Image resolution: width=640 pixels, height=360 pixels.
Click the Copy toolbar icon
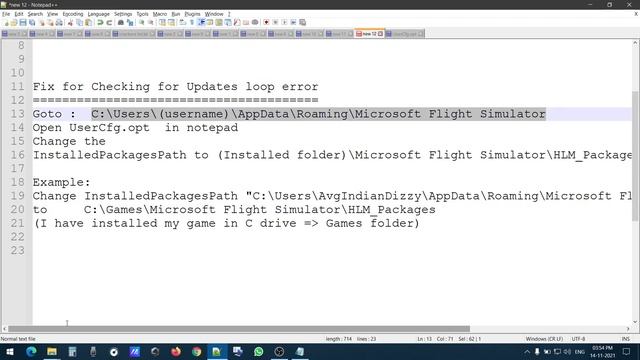[x=80, y=22]
